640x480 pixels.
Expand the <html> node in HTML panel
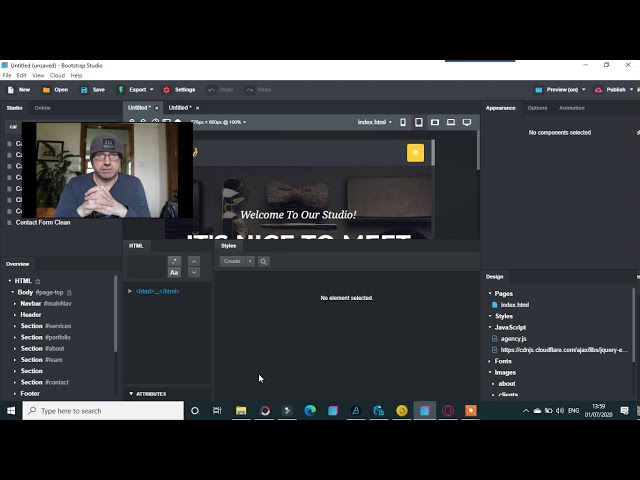point(130,291)
